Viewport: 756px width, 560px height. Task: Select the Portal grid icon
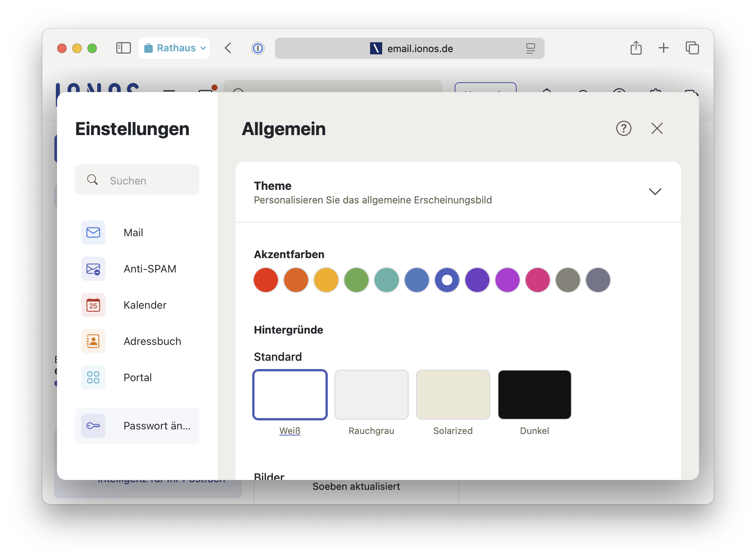click(93, 377)
